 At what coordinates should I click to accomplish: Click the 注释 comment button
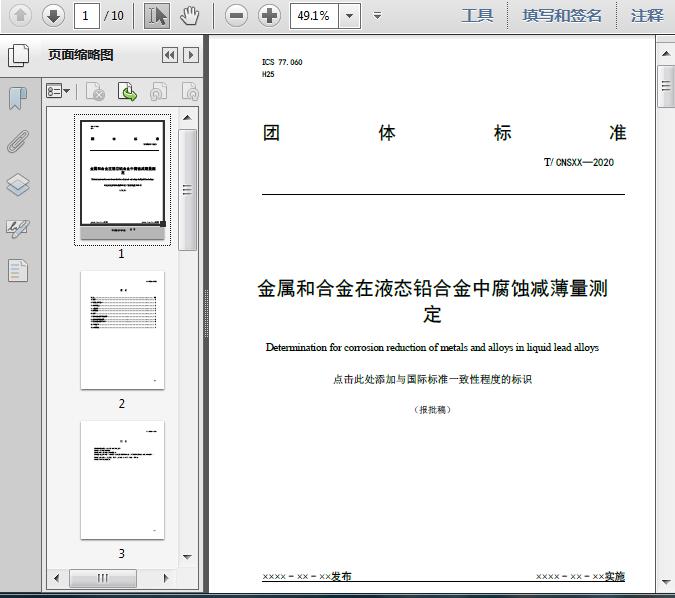click(647, 15)
